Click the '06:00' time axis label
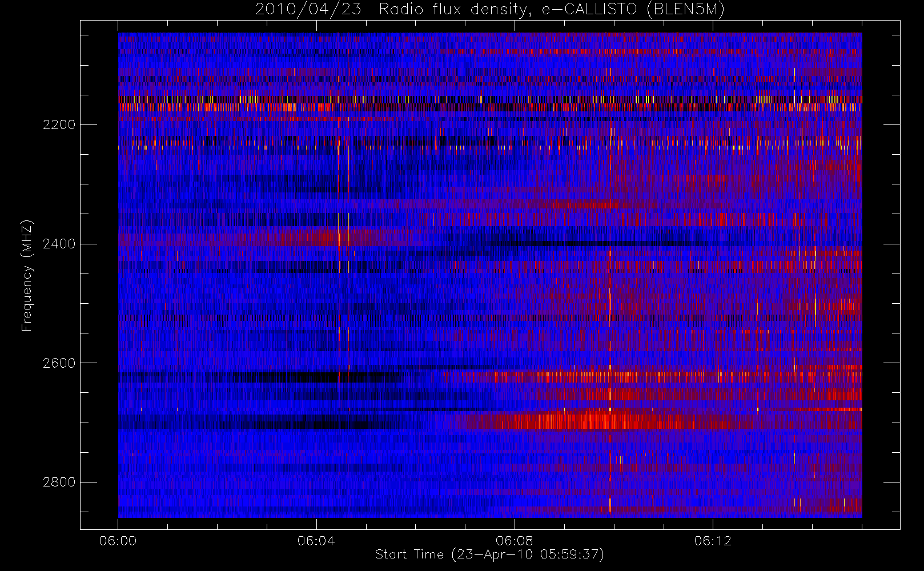 coord(118,541)
